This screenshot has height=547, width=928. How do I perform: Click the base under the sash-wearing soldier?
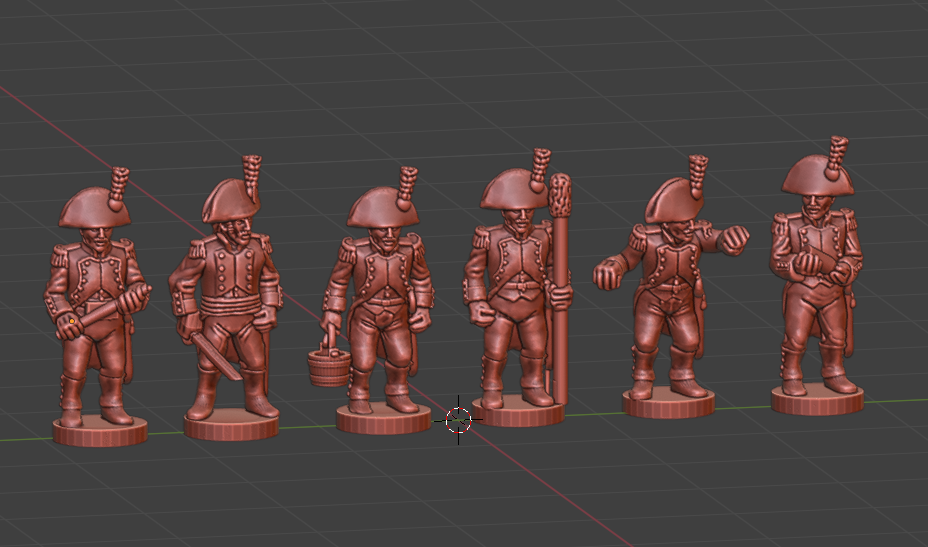231,427
